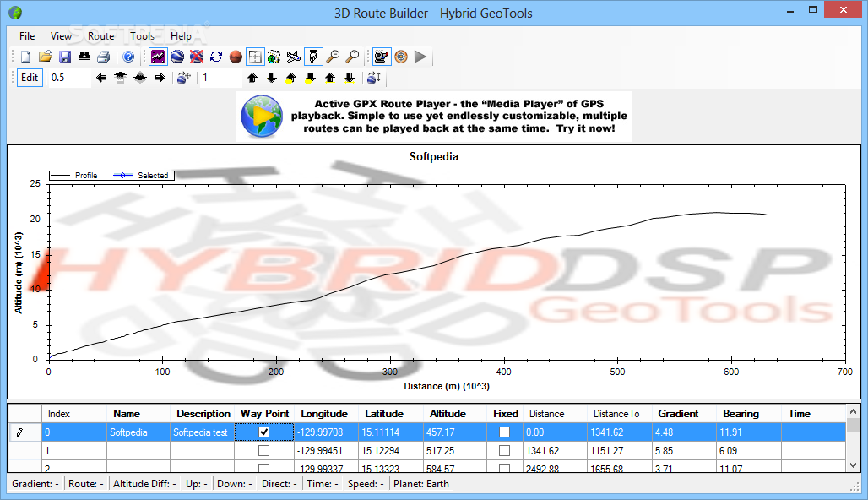Click table scrollbar up arrow

853,411
